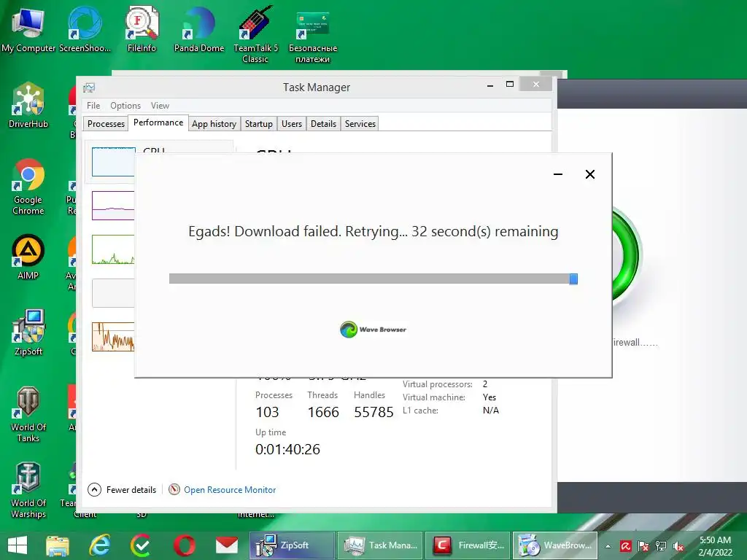Image resolution: width=747 pixels, height=560 pixels.
Task: Switch to Task Manager taskbar button
Action: (380, 545)
